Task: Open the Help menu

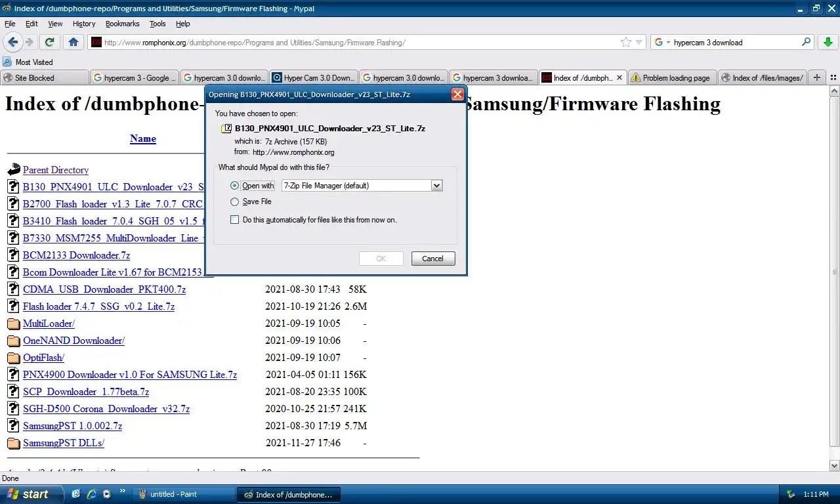Action: point(182,24)
